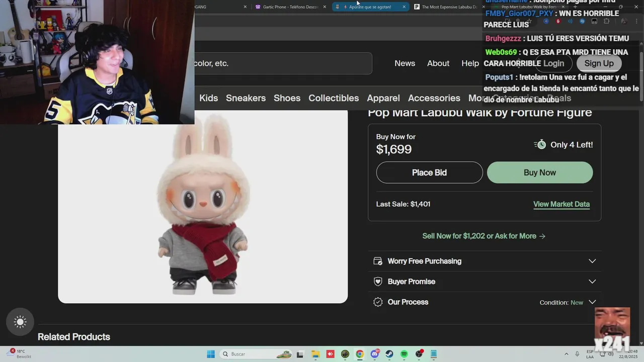644x362 pixels.
Task: Open the dark round app icon on taskbar
Action: click(345, 354)
